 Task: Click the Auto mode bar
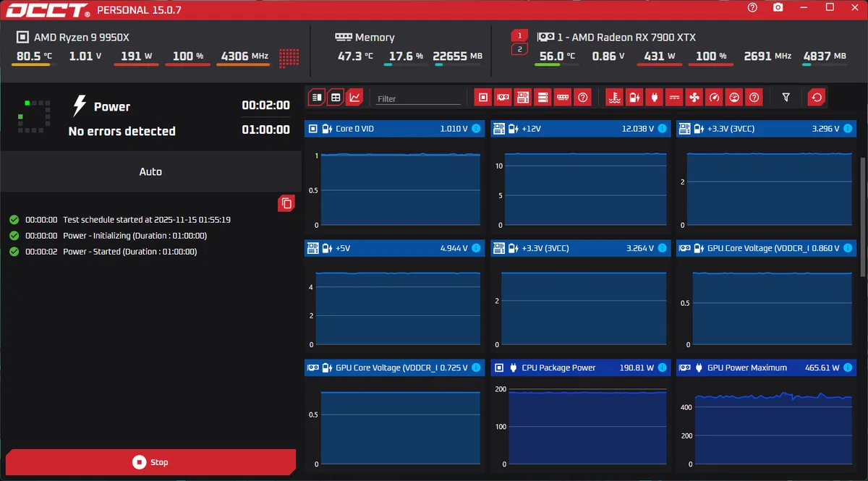(x=150, y=171)
